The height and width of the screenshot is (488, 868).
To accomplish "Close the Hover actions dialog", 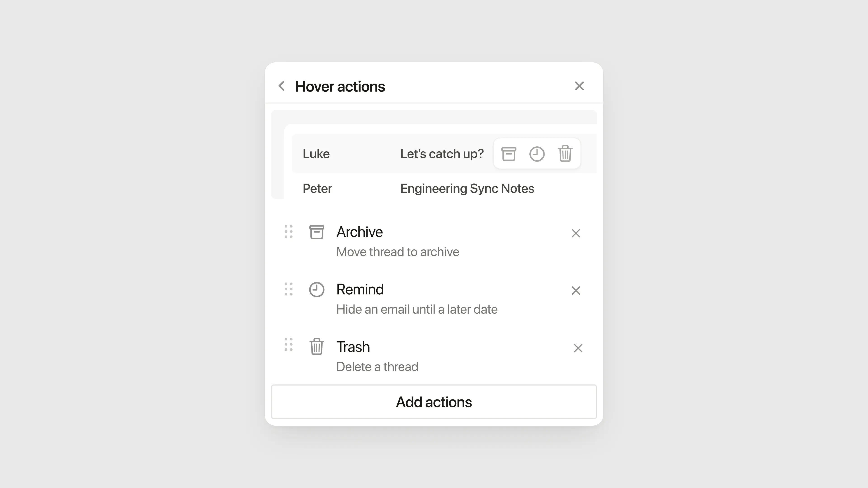I will click(x=579, y=86).
